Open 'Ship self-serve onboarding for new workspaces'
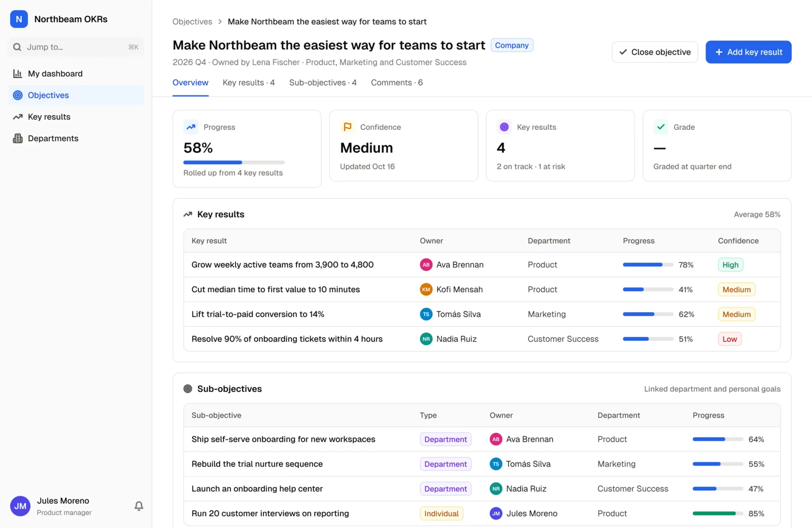Image resolution: width=812 pixels, height=528 pixels. 283,439
